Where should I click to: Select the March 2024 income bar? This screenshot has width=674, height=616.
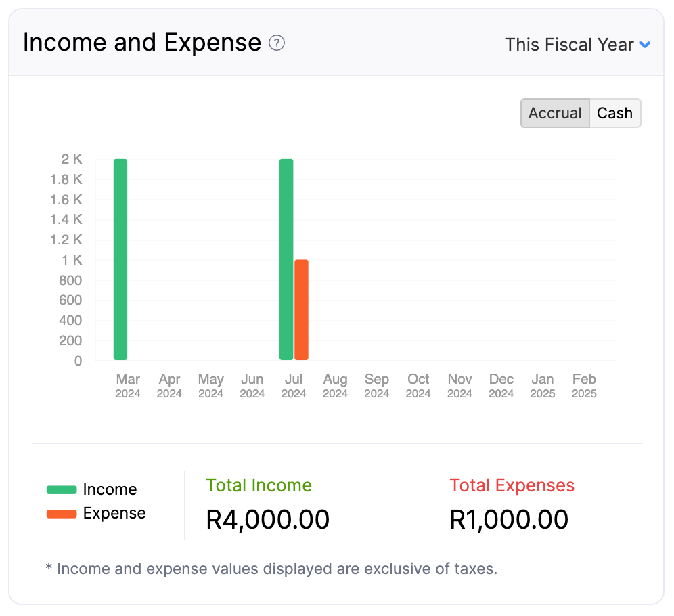pyautogui.click(x=120, y=257)
